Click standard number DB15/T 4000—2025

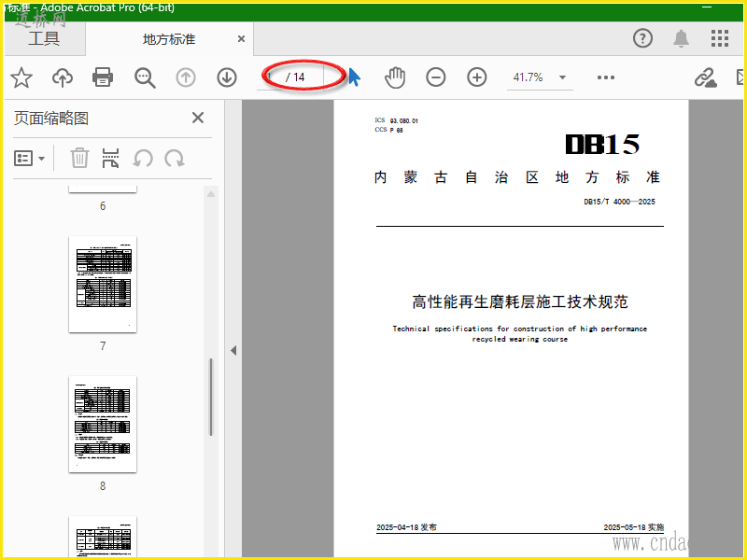coord(619,202)
